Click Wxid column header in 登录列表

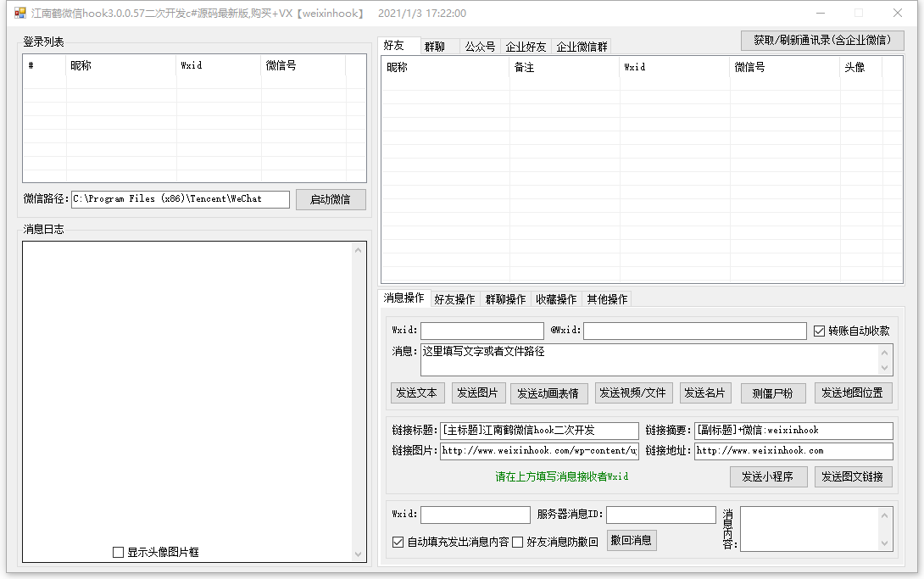pyautogui.click(x=219, y=65)
